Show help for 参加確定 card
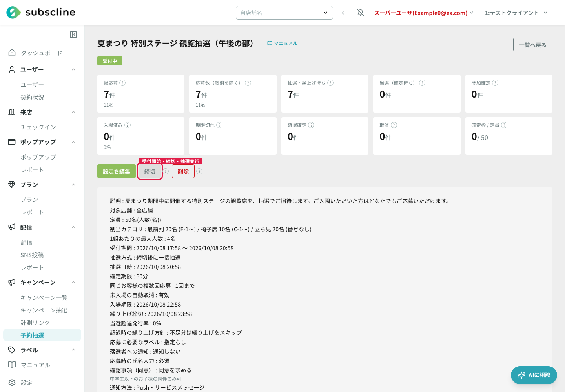The image size is (565, 392). (495, 83)
